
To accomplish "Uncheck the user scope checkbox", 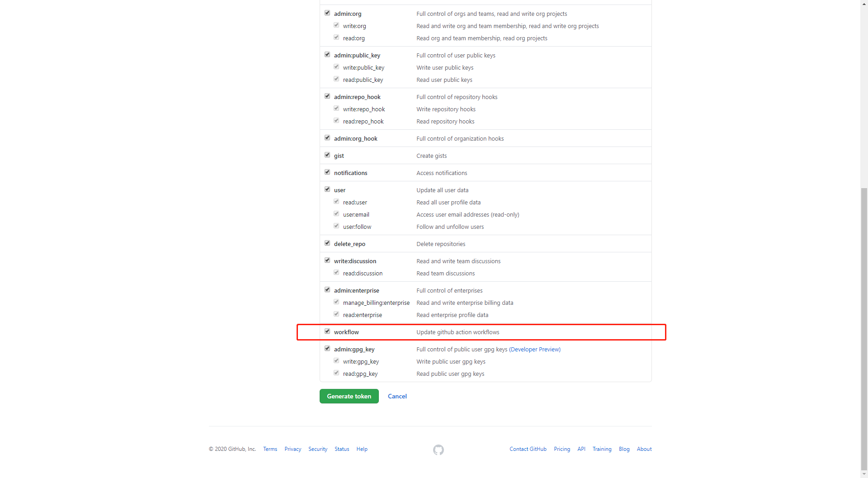I will [327, 189].
